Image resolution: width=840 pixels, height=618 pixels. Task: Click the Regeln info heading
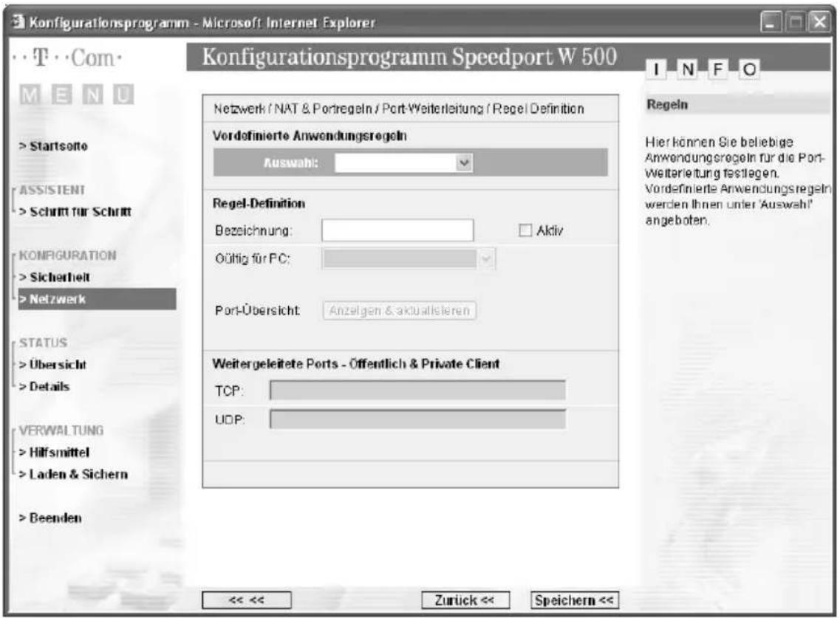click(x=667, y=104)
